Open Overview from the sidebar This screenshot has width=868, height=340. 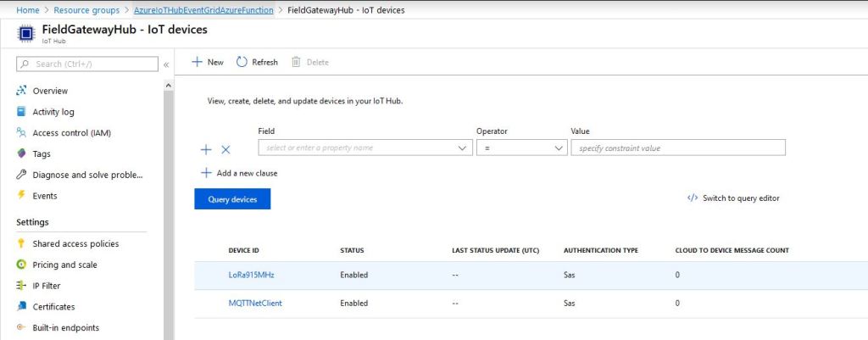50,91
